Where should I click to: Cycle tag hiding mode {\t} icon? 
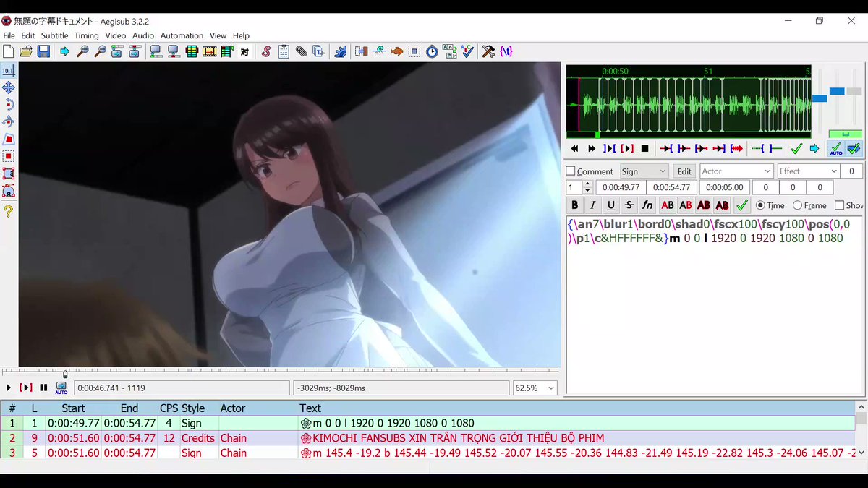(x=506, y=51)
